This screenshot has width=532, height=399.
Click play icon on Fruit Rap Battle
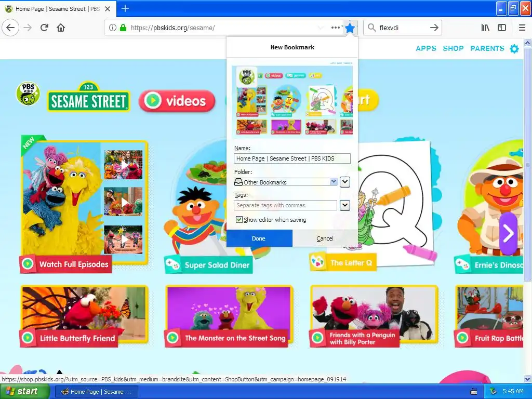tap(462, 338)
